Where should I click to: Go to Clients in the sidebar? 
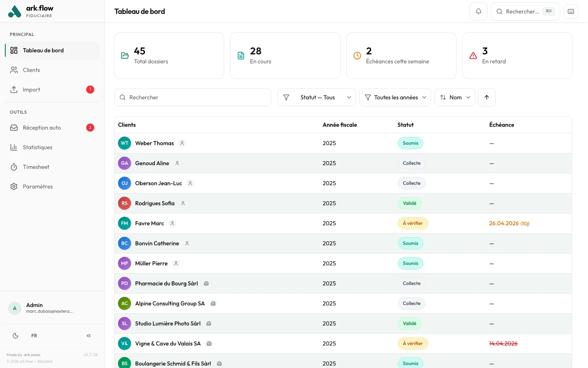(x=31, y=70)
